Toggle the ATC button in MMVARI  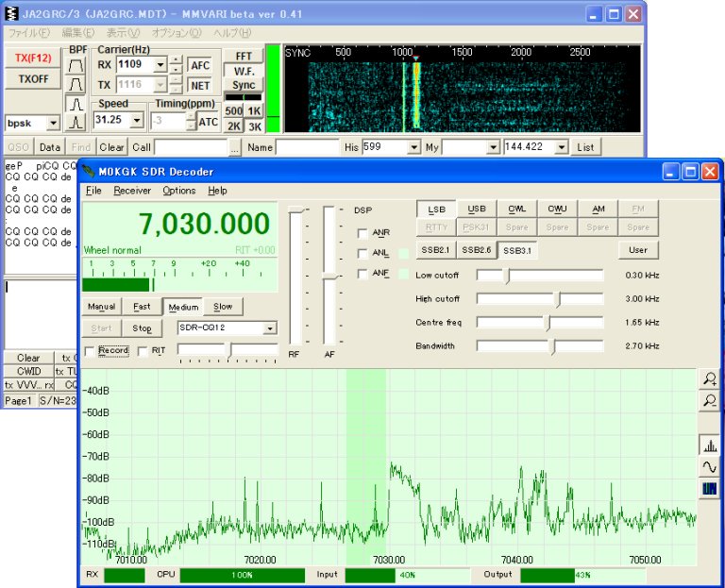[x=208, y=122]
